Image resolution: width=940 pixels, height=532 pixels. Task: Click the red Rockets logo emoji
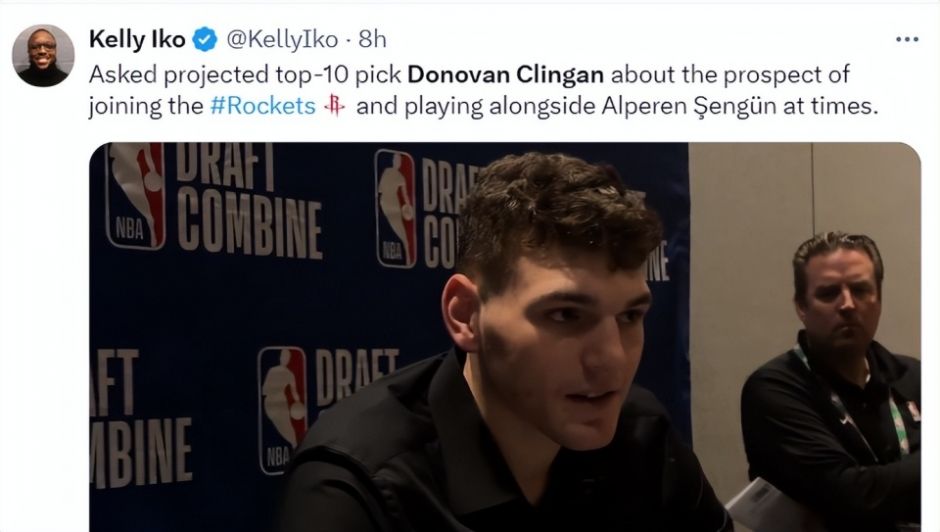coord(335,106)
